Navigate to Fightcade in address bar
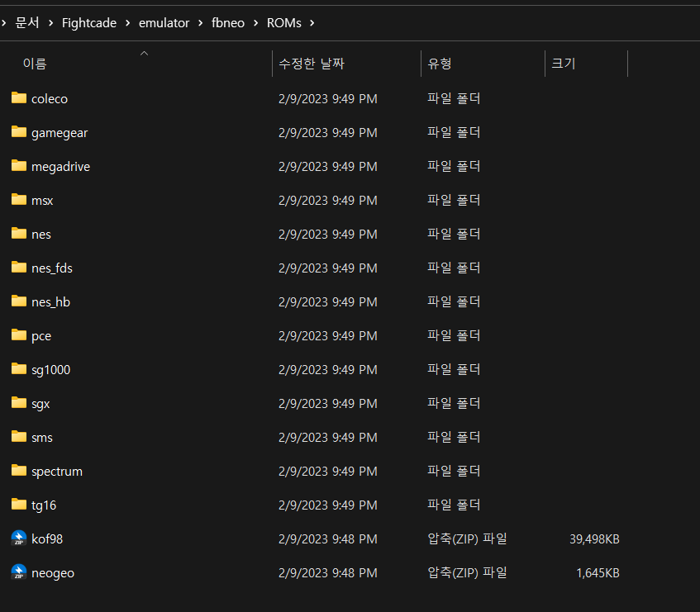The image size is (700, 612). pos(88,23)
